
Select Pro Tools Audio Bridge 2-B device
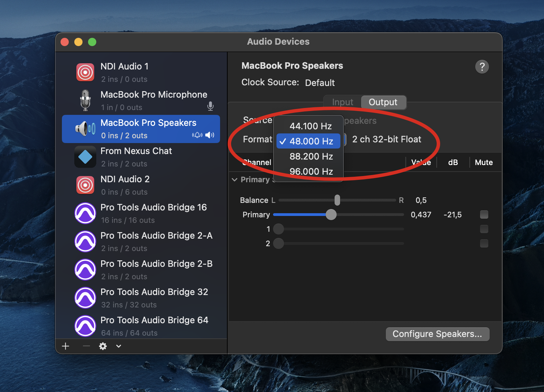pos(156,270)
